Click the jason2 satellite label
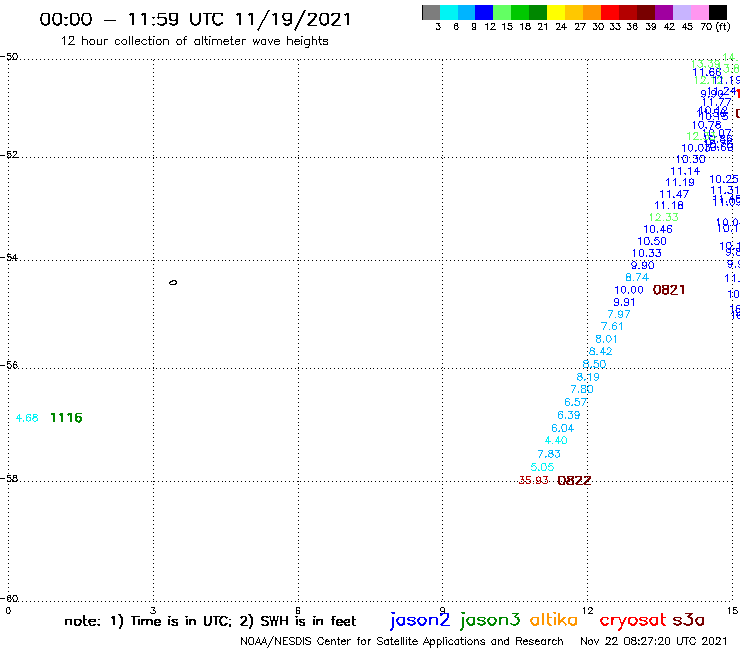 click(x=420, y=620)
